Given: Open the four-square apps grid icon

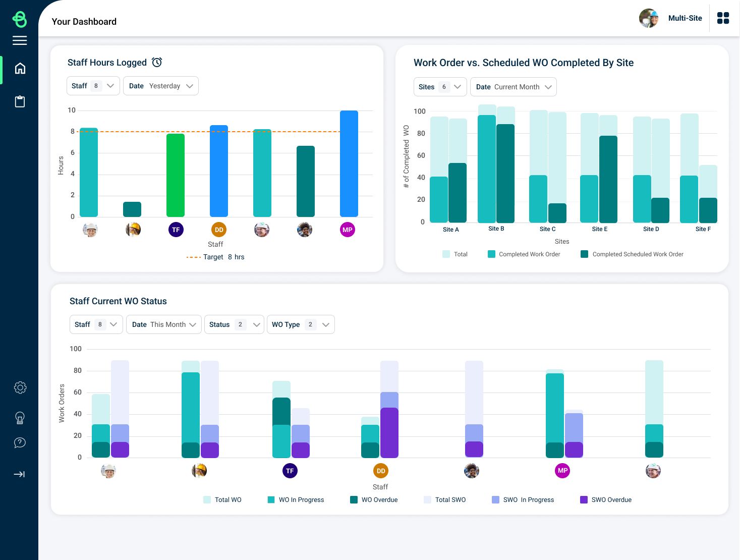Looking at the screenshot, I should 723,18.
